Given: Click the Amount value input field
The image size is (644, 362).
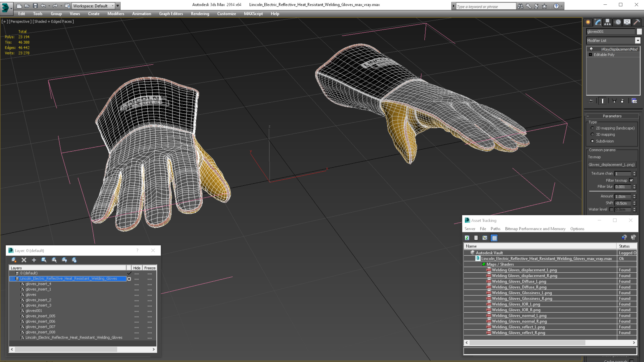Looking at the screenshot, I should (x=623, y=196).
